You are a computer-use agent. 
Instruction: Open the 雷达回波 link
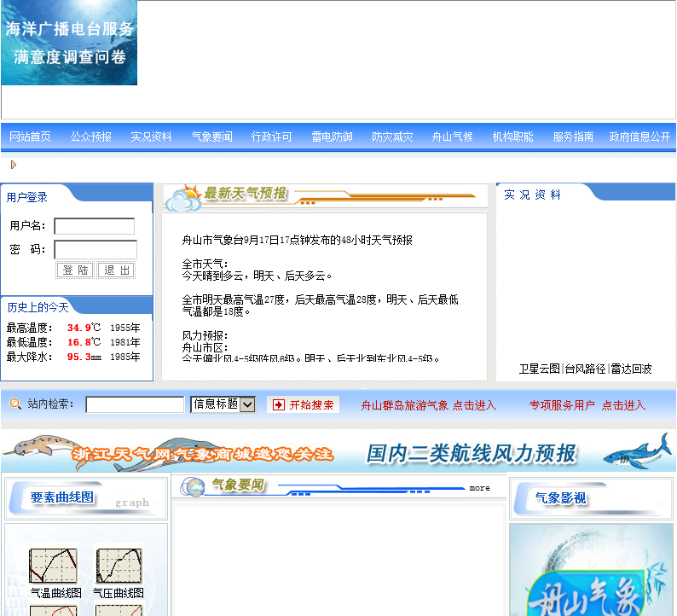[x=631, y=369]
